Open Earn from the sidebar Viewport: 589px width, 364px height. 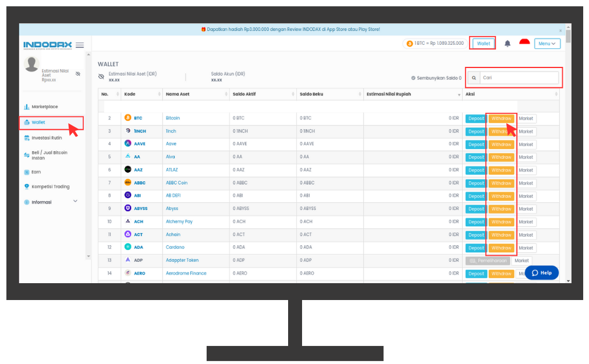[36, 172]
